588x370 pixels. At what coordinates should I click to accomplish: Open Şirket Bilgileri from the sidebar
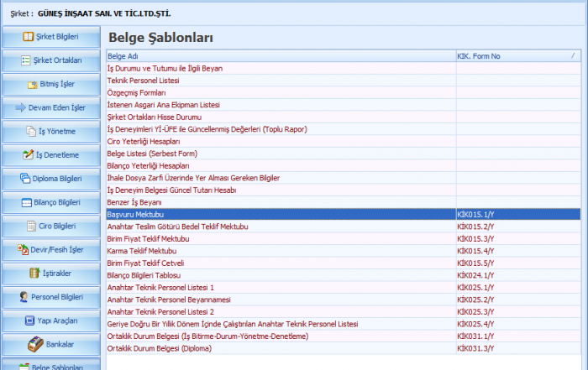[x=50, y=37]
